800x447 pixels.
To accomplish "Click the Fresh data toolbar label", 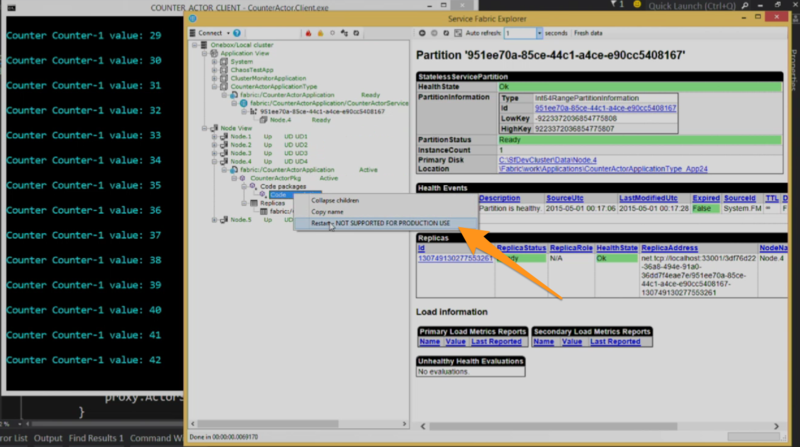I will coord(588,33).
